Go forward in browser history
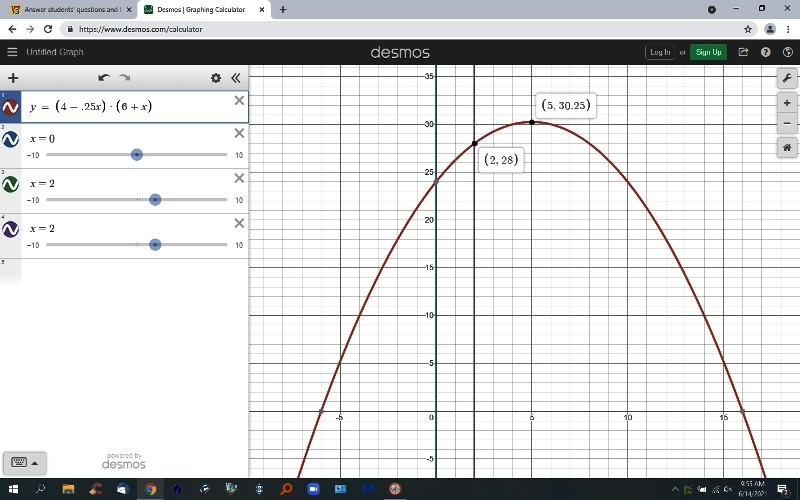This screenshot has width=800, height=500. [30, 29]
